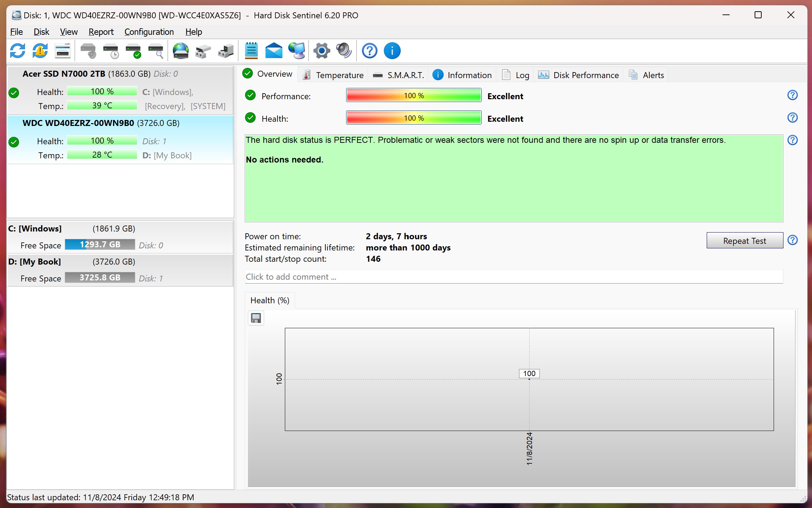Viewport: 812px width, 508px height.
Task: Click the globe and monitor toolbar icon
Action: (x=296, y=51)
